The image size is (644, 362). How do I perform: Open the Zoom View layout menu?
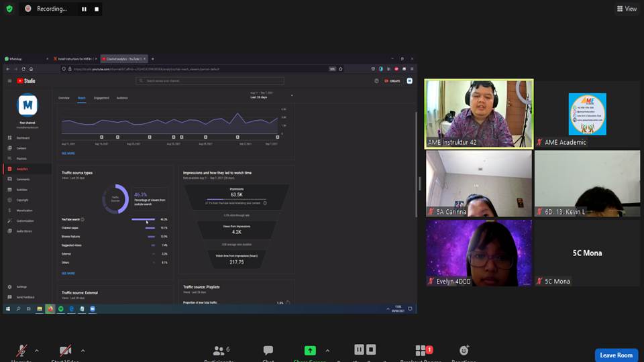click(627, 9)
